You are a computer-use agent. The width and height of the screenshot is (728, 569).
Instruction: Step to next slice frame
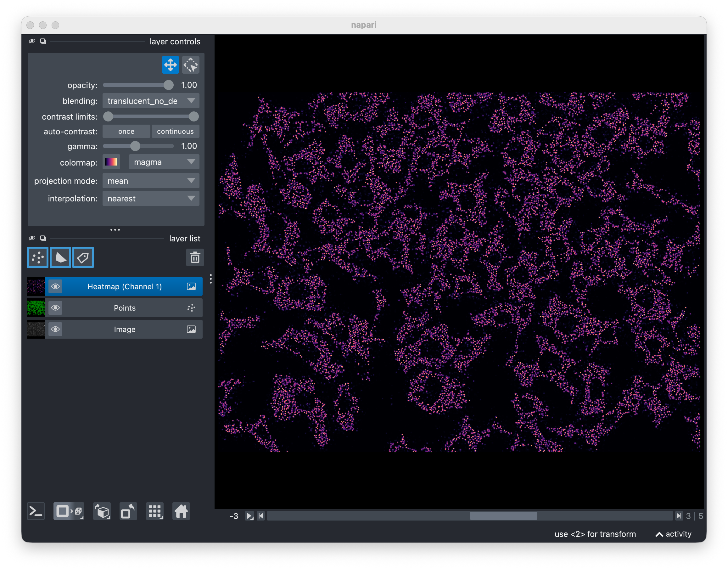point(679,516)
